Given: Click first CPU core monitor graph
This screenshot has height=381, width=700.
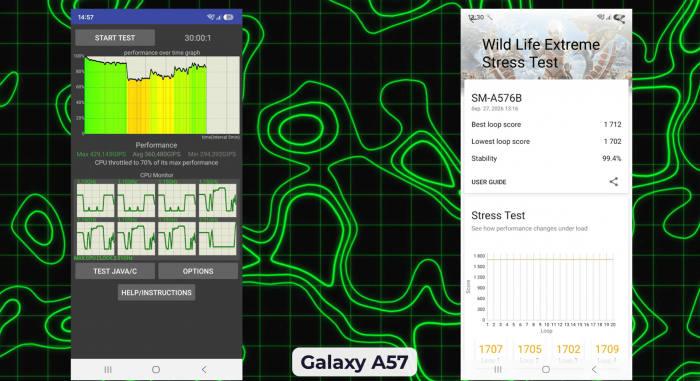Looking at the screenshot, I should [96, 201].
